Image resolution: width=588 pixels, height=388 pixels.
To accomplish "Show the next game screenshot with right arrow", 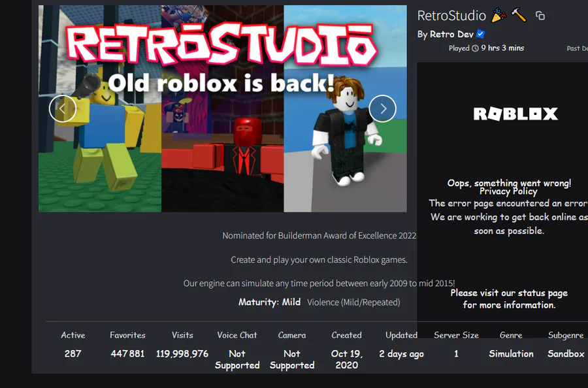I will pyautogui.click(x=382, y=108).
